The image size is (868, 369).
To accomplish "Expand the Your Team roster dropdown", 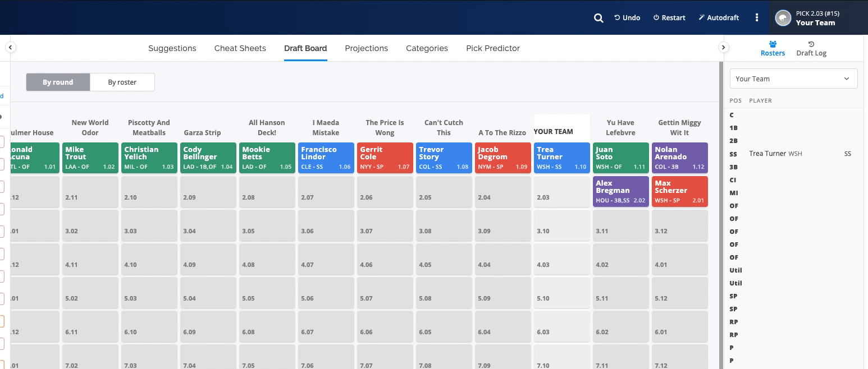I will (793, 79).
